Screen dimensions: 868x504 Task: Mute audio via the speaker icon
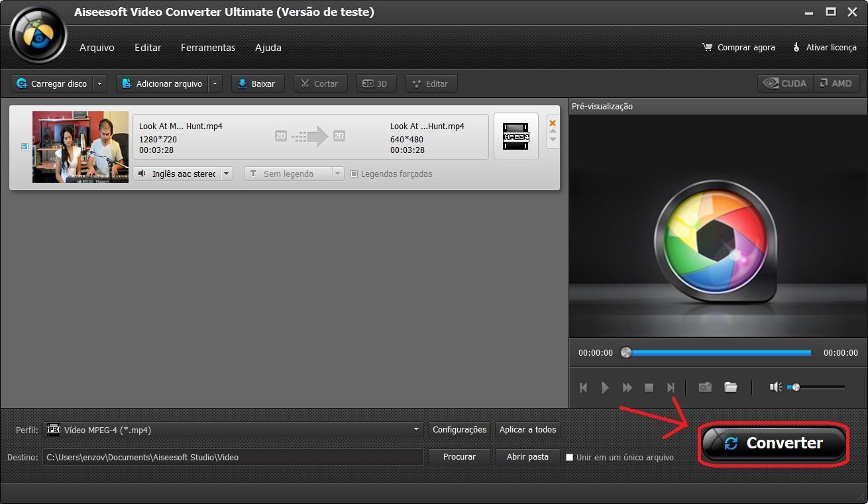click(775, 387)
